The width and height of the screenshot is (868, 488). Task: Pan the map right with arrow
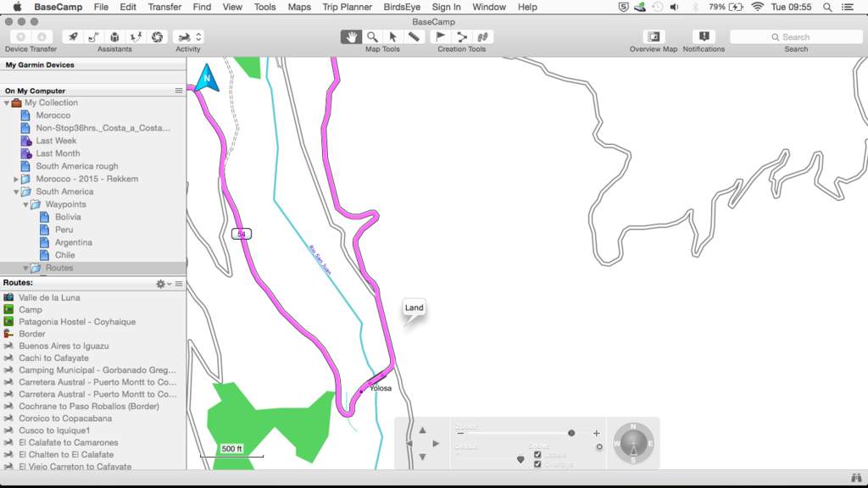tap(436, 443)
